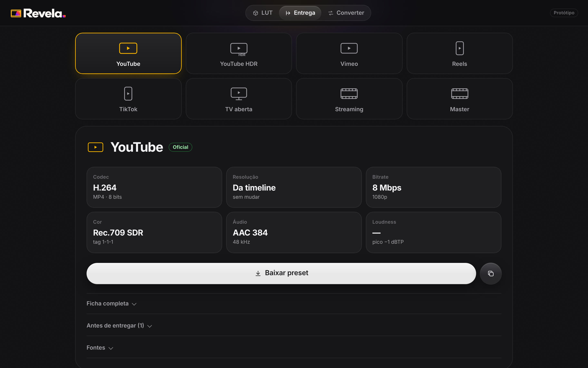Choose the Master preset card
The height and width of the screenshot is (368, 588).
point(459,99)
